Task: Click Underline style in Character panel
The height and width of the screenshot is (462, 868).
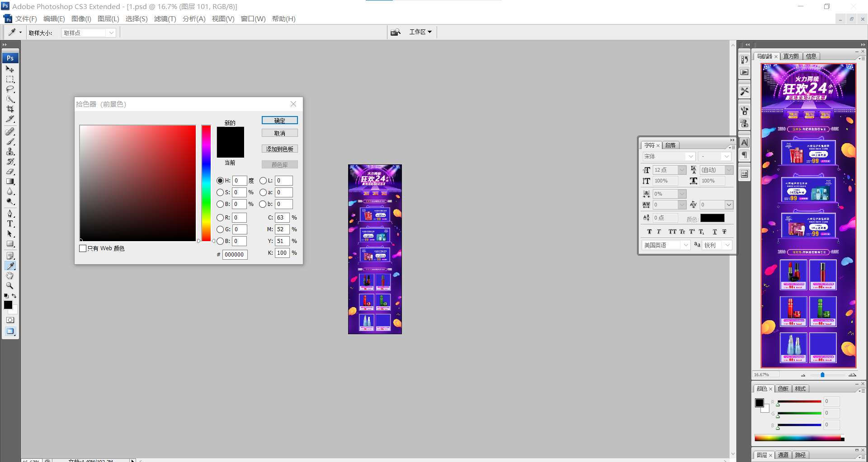Action: click(x=714, y=232)
